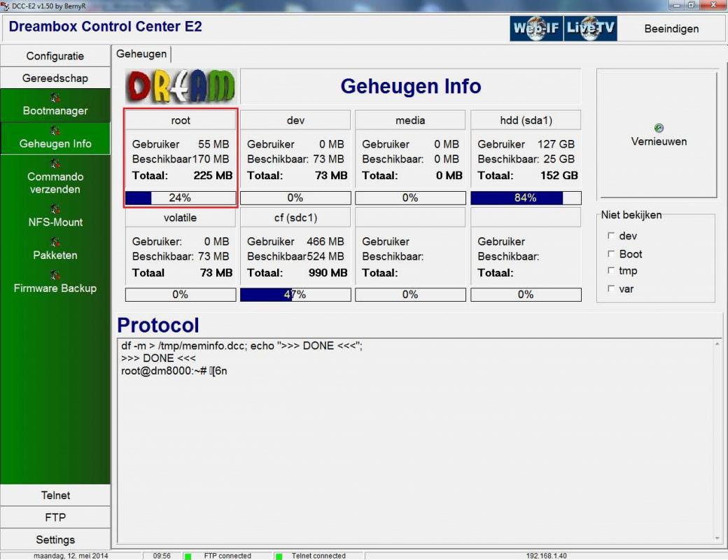
Task: Click the green Vernieuwen refresh icon
Action: 659,128
